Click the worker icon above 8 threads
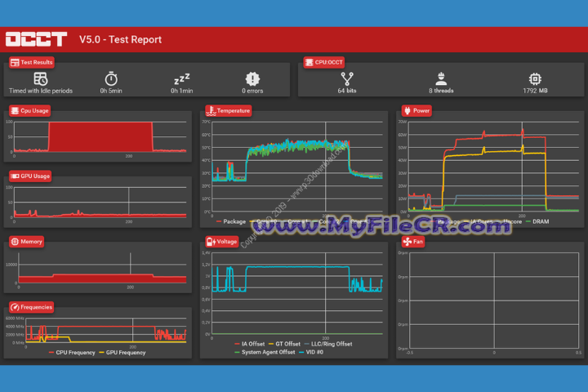588x392 pixels. (441, 78)
